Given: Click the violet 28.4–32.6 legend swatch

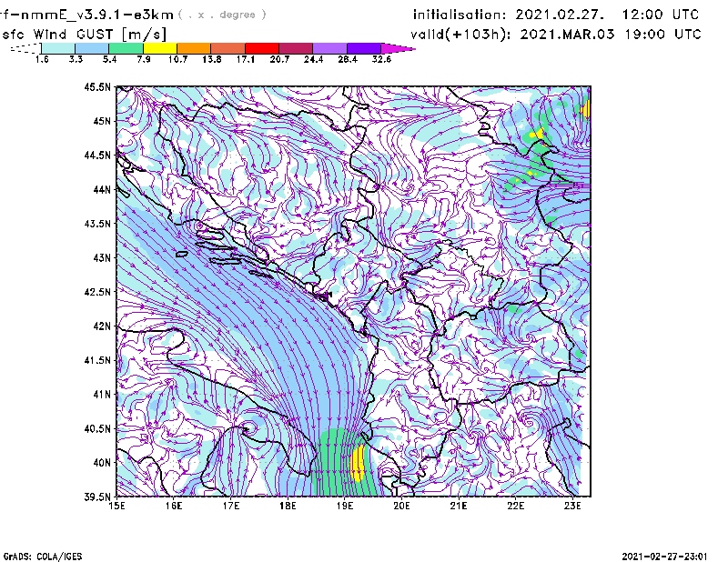Looking at the screenshot, I should click(363, 48).
